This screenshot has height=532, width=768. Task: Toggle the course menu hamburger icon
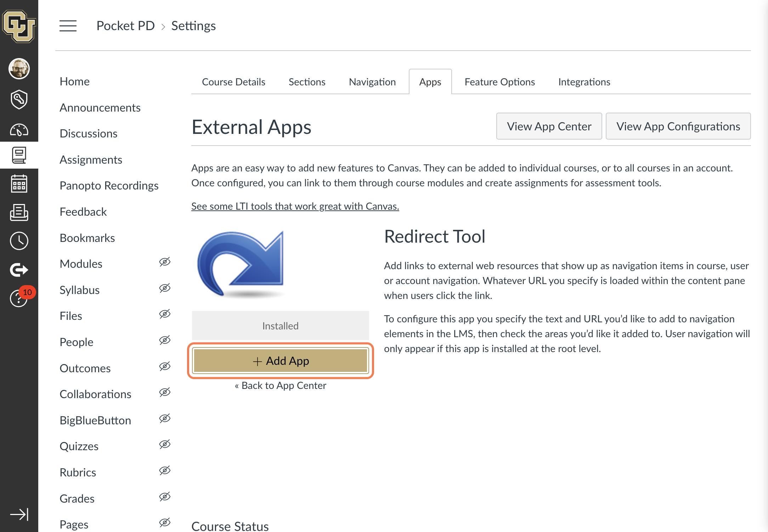(68, 26)
